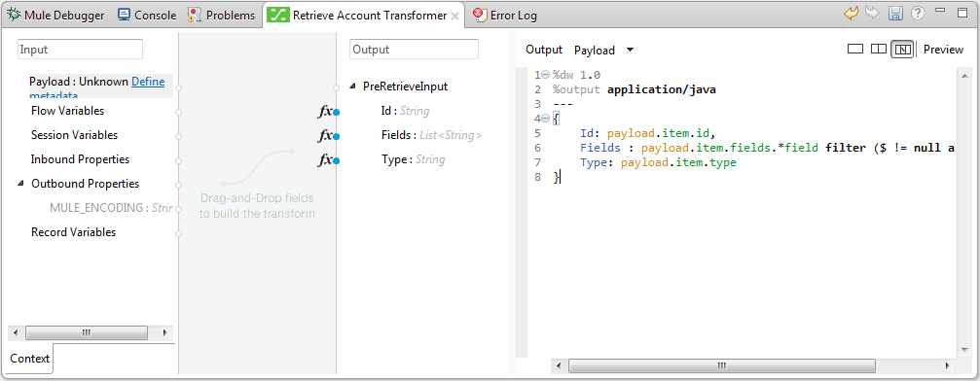Screen dimensions: 980x381
Task: Click the Console monitor icon
Action: pyautogui.click(x=125, y=15)
